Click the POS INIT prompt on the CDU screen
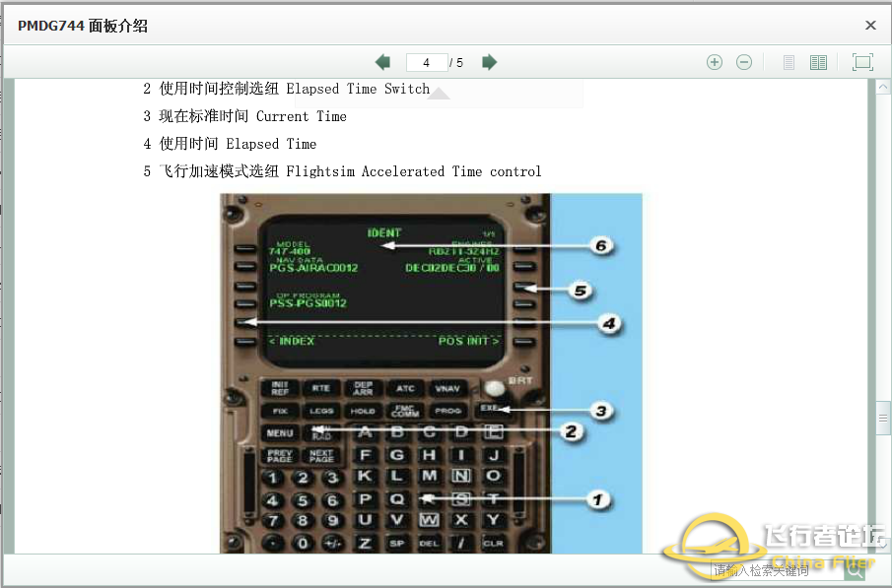This screenshot has height=588, width=892. (463, 339)
